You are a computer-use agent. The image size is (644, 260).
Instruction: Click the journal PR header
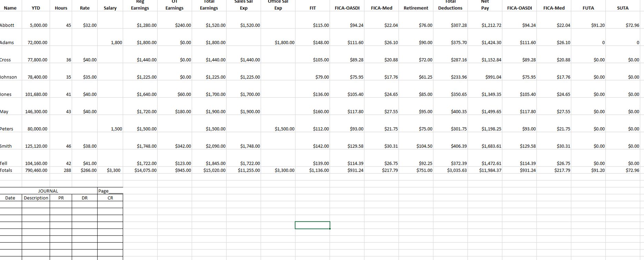tap(61, 198)
